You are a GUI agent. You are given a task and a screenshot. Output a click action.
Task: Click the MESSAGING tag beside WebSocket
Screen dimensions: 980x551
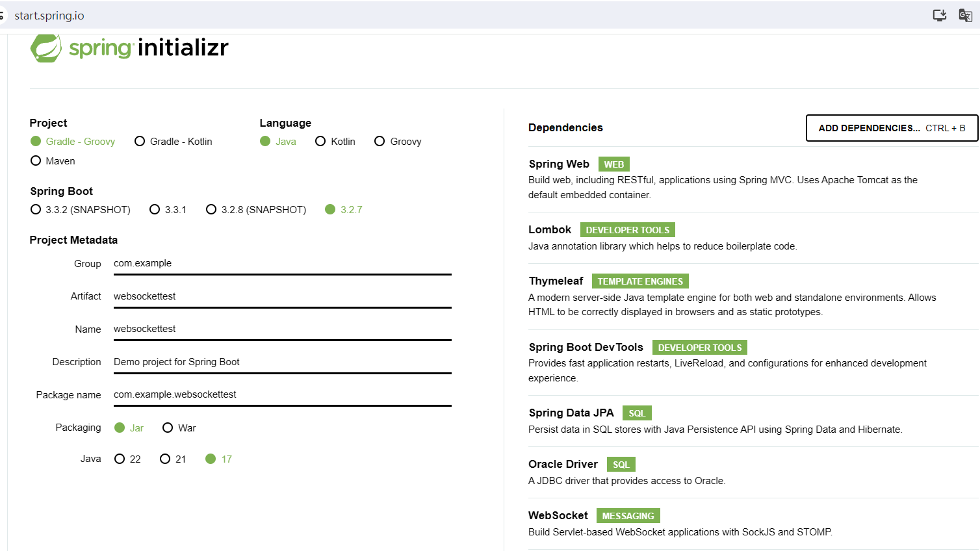click(x=628, y=516)
